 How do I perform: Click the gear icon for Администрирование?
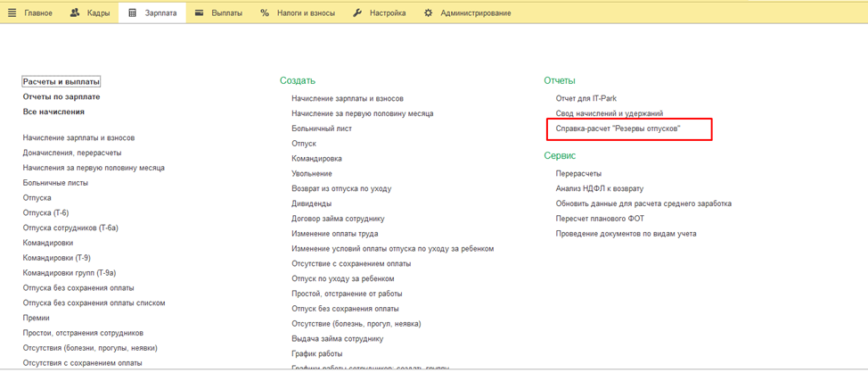(x=429, y=12)
